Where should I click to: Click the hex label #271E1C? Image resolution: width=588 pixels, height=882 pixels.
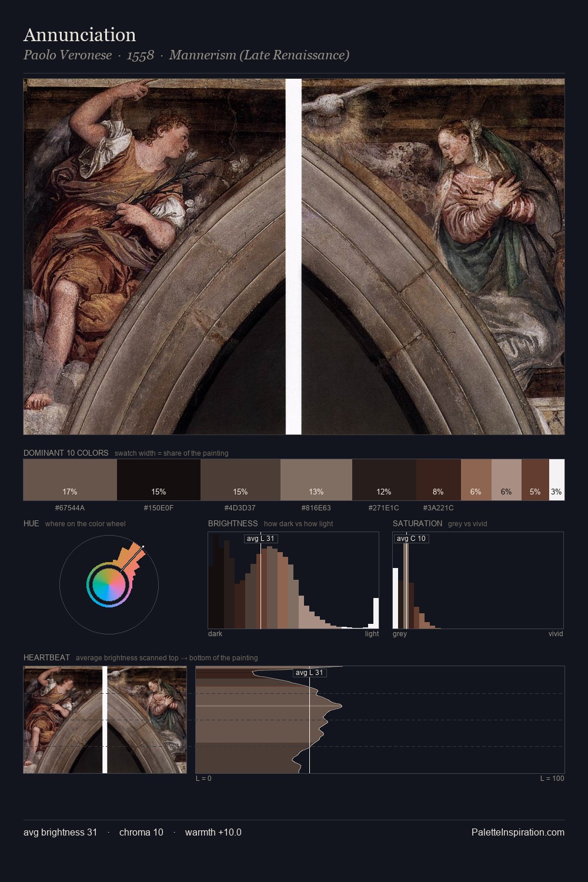384,508
